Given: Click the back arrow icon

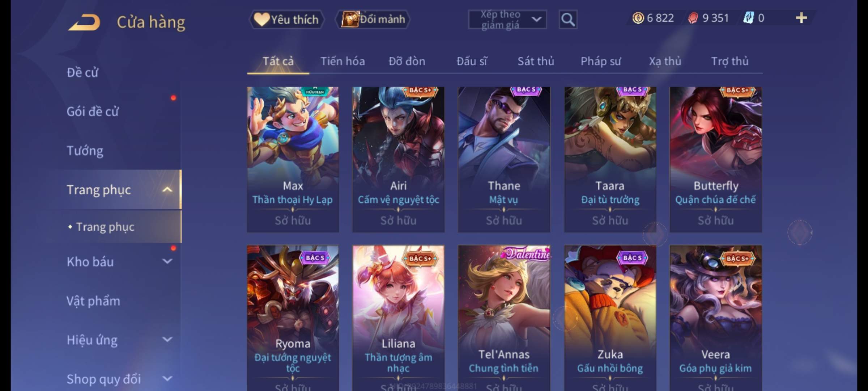Looking at the screenshot, I should [84, 22].
